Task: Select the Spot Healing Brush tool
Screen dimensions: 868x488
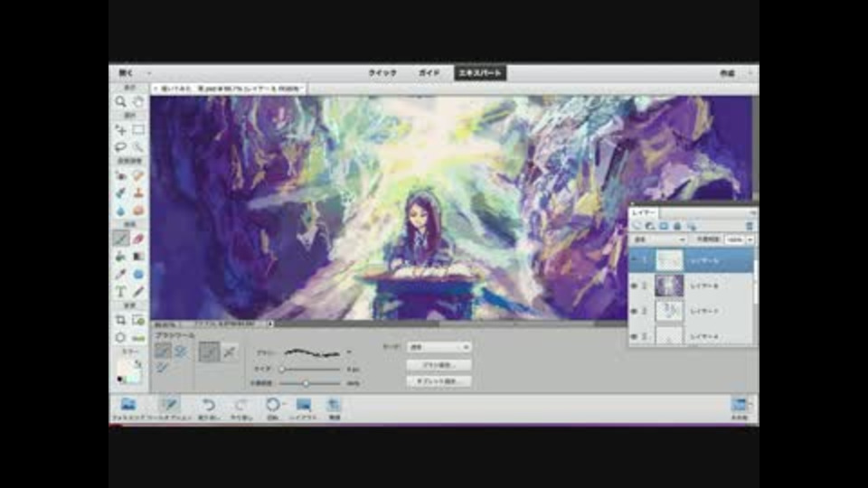Action: [137, 175]
